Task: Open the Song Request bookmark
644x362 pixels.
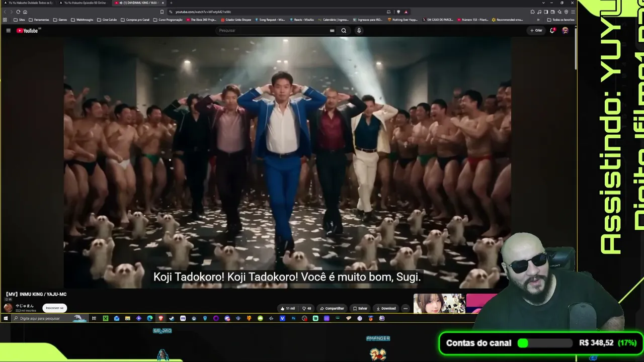Action: [270, 20]
